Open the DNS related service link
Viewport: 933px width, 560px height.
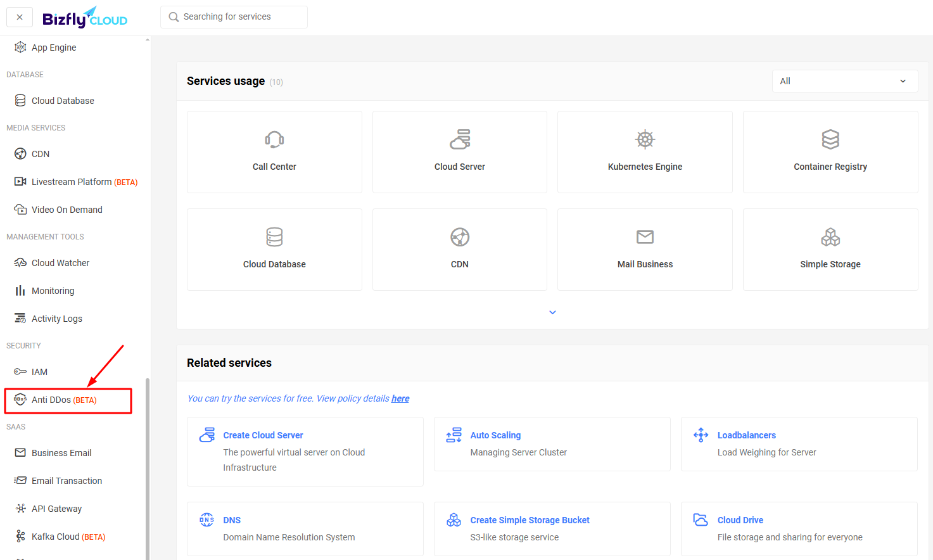point(232,520)
